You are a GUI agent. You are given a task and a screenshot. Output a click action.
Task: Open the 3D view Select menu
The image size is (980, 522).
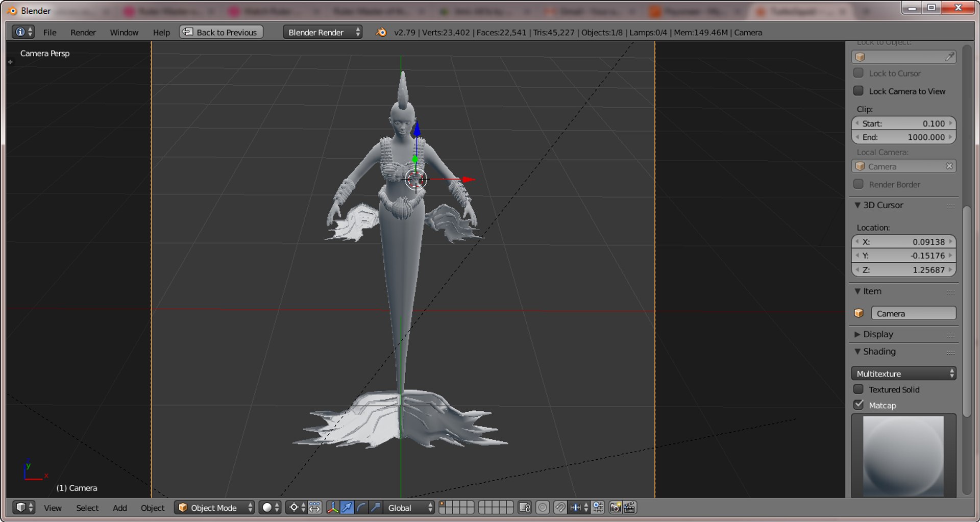point(87,508)
